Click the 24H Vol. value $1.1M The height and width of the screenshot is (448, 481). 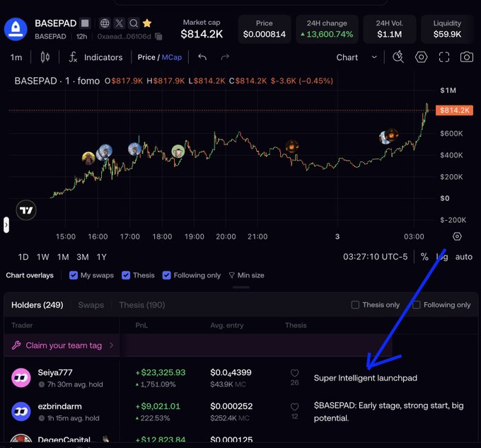coord(389,34)
